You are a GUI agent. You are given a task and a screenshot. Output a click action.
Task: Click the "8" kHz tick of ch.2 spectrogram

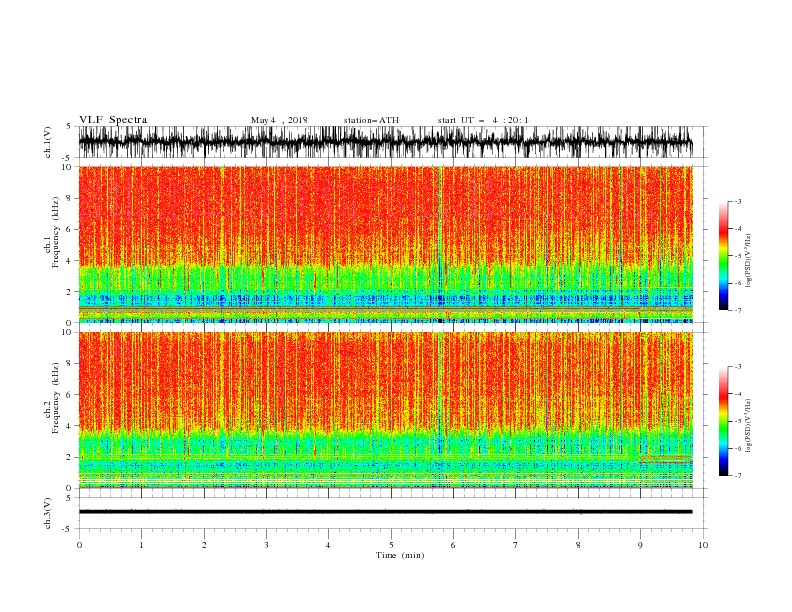69,364
